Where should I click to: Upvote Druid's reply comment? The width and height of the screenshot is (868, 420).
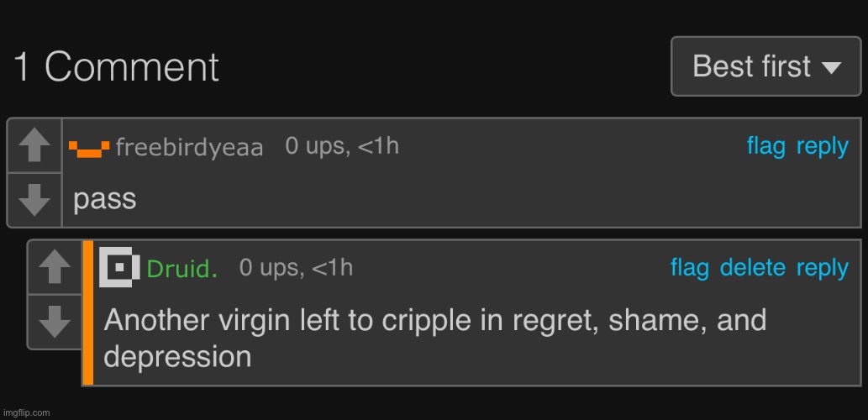click(55, 267)
